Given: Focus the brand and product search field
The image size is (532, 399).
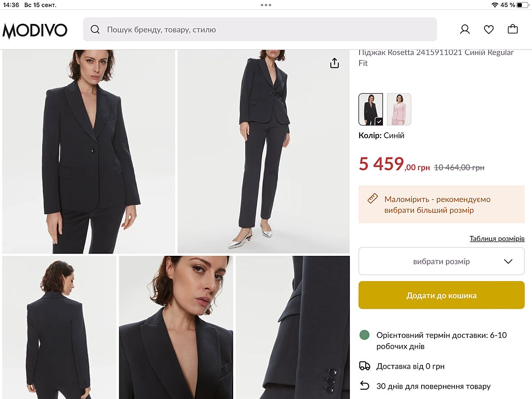Looking at the screenshot, I should coord(266,30).
